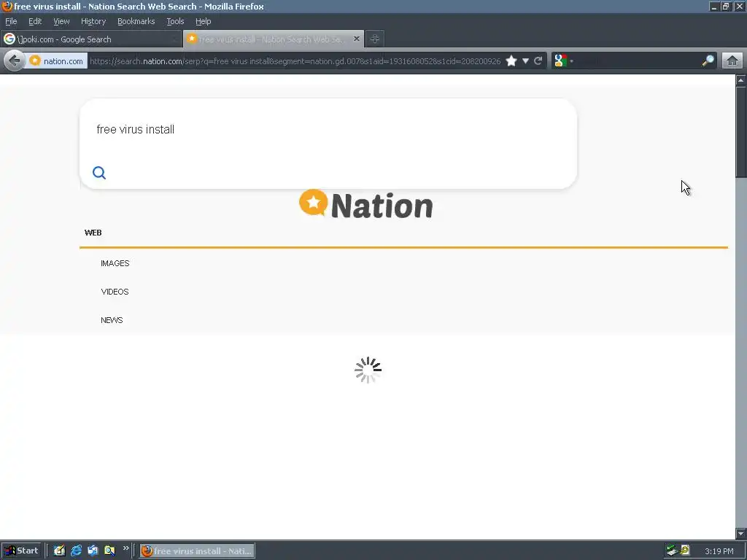747x560 pixels.
Task: Click the blue search magnifier icon
Action: click(x=99, y=173)
